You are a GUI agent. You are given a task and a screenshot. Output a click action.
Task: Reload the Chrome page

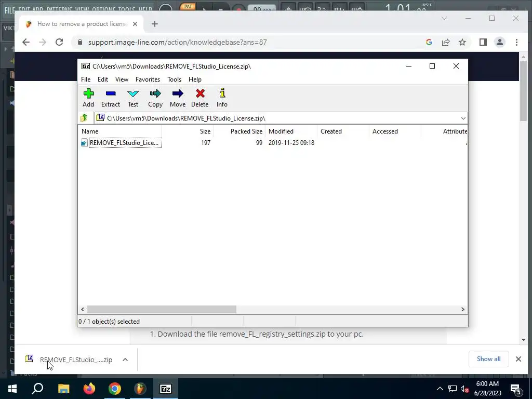(x=59, y=42)
